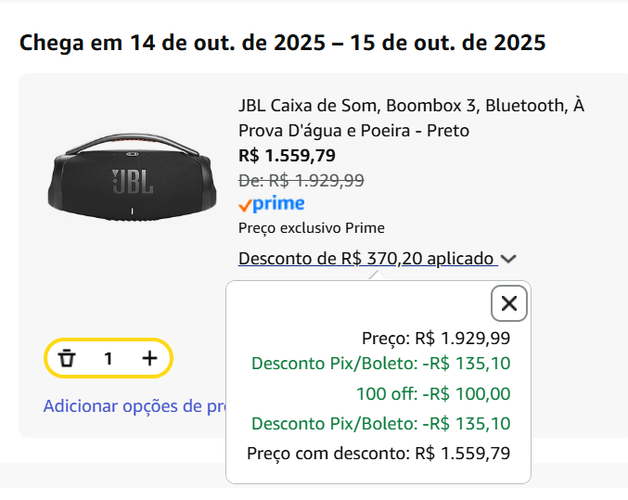Click the trash icon to remove item

67,358
